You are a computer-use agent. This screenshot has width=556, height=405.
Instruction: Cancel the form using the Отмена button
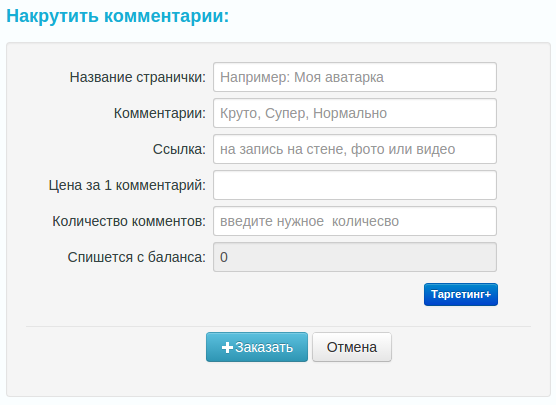click(x=352, y=347)
